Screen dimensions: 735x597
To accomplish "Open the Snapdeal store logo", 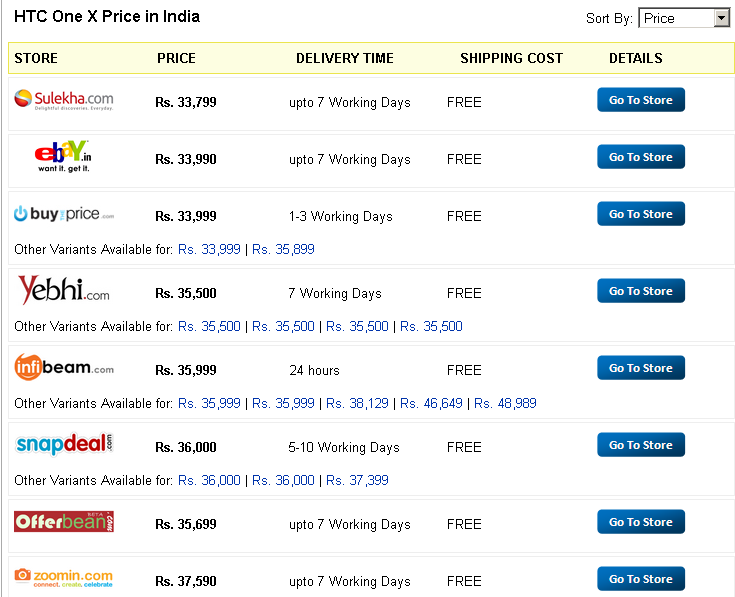I will (x=64, y=444).
